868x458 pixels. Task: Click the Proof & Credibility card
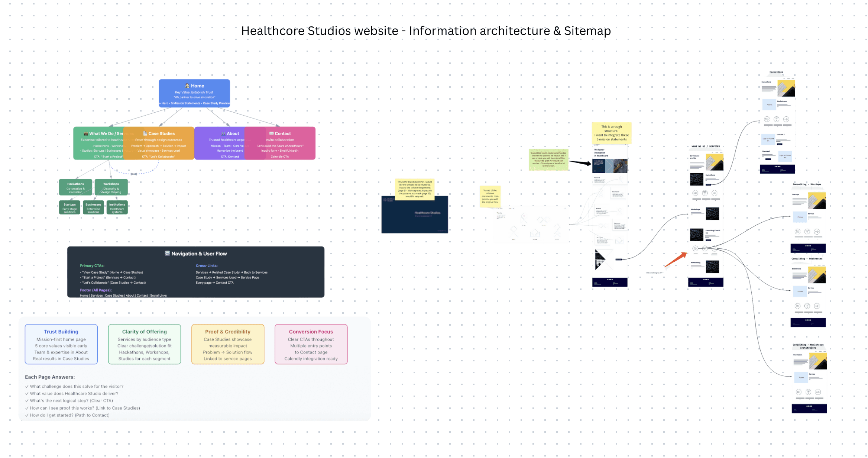[228, 344]
